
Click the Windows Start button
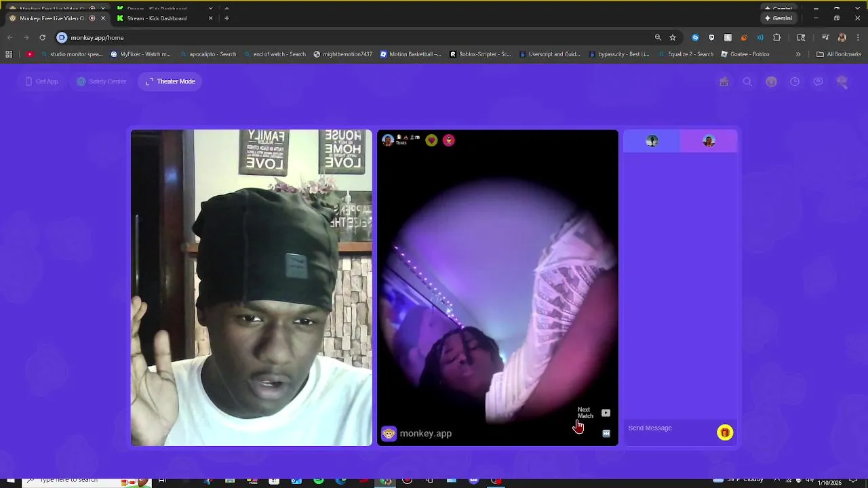coord(10,481)
